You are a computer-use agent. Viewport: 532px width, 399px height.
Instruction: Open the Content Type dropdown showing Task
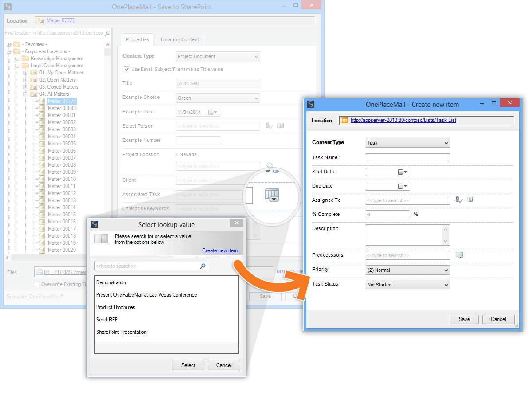click(x=408, y=143)
